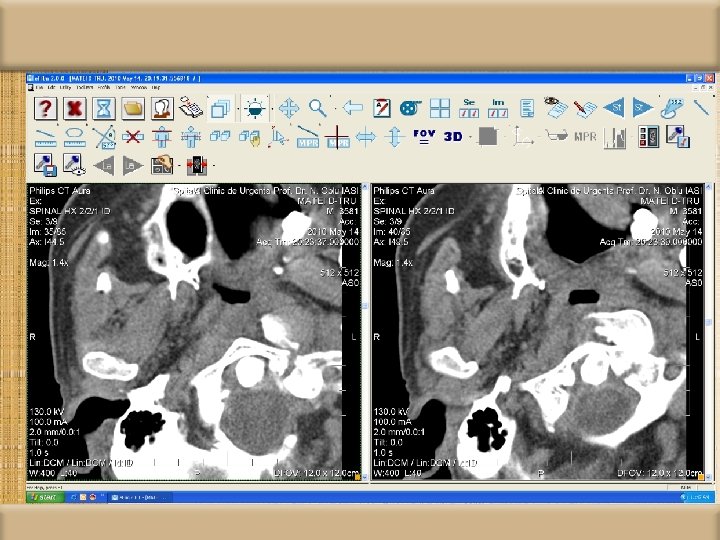Click the Im image layout icon
Image resolution: width=720 pixels, height=540 pixels.
click(498, 108)
